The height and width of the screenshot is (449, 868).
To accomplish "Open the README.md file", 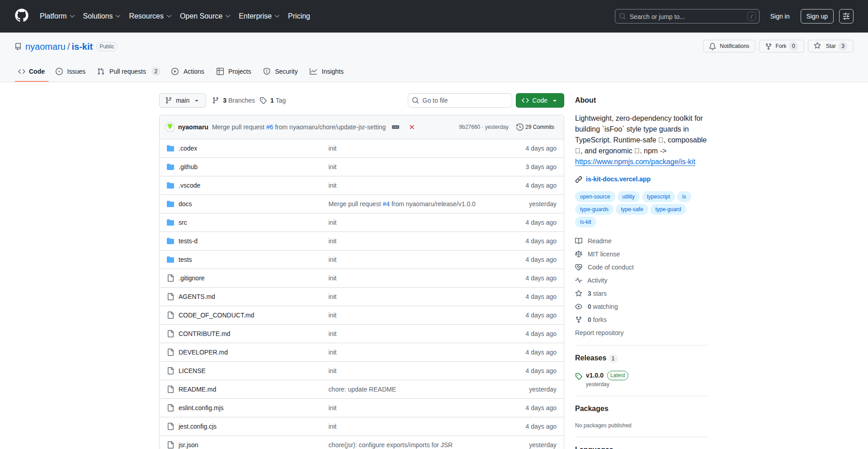I will [x=197, y=389].
